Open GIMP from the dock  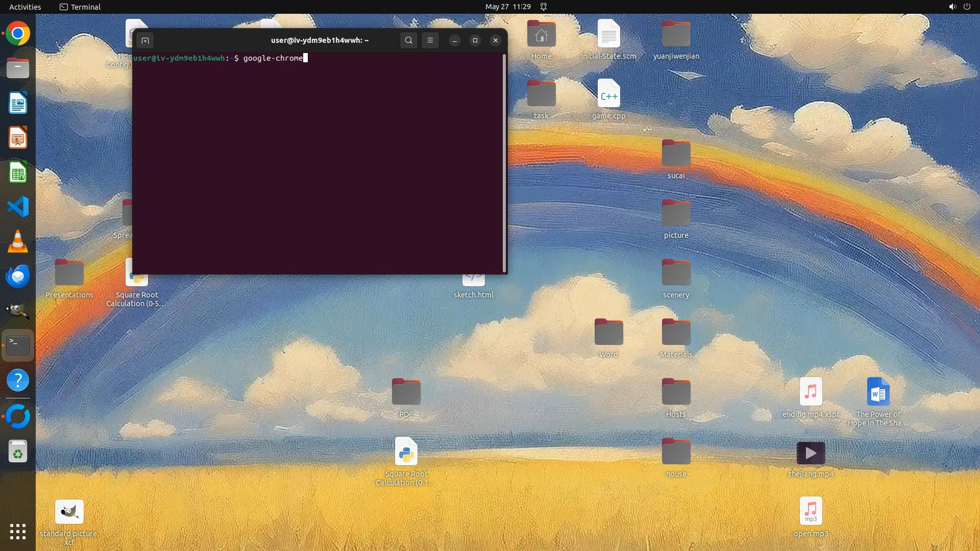[18, 311]
